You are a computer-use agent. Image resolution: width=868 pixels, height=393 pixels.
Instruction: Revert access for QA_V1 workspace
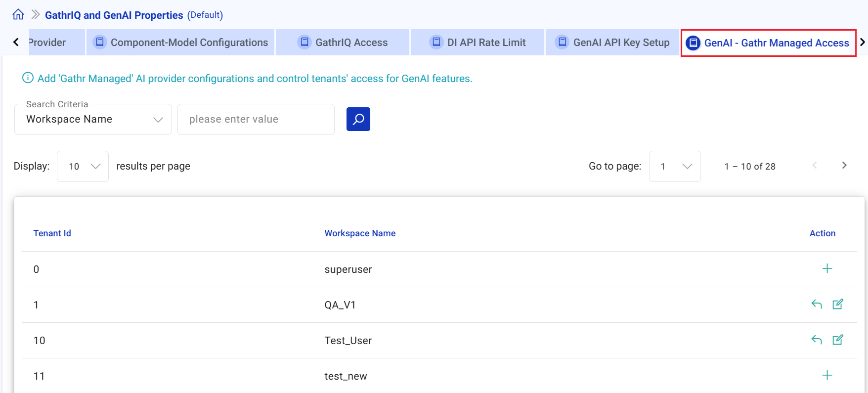817,305
